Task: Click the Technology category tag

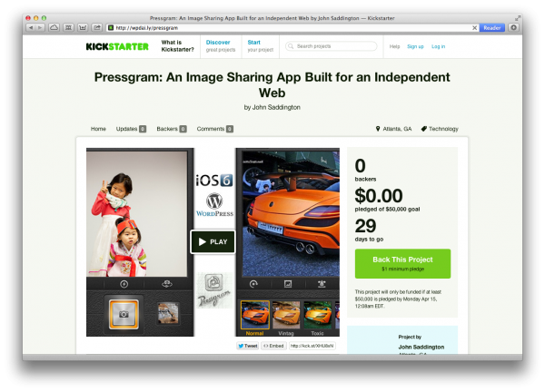Action: tap(440, 129)
